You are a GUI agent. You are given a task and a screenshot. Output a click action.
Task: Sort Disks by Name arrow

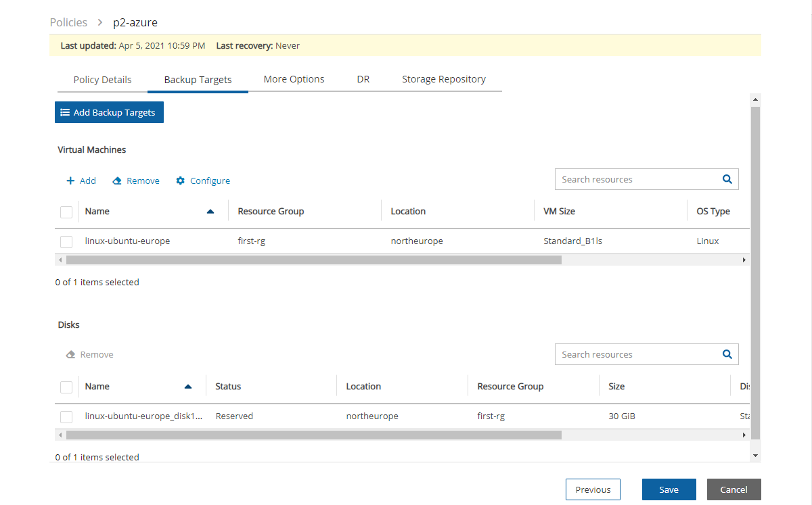coord(188,387)
